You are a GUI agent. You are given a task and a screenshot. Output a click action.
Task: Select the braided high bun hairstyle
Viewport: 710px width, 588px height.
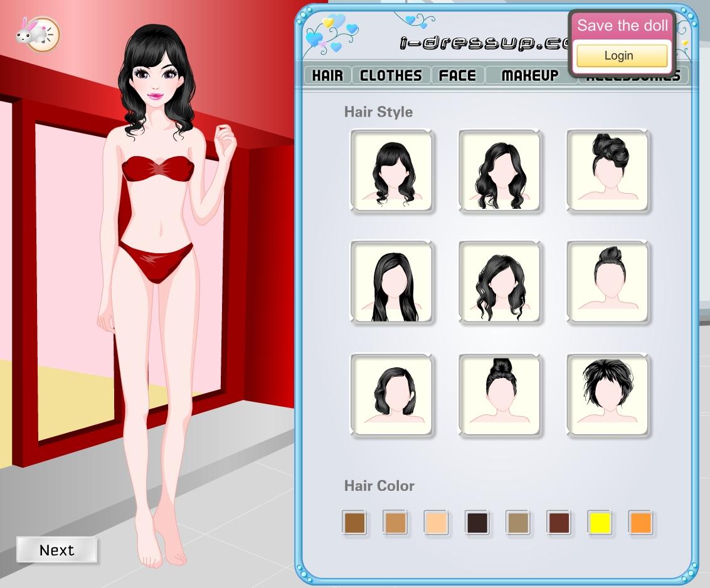500,395
